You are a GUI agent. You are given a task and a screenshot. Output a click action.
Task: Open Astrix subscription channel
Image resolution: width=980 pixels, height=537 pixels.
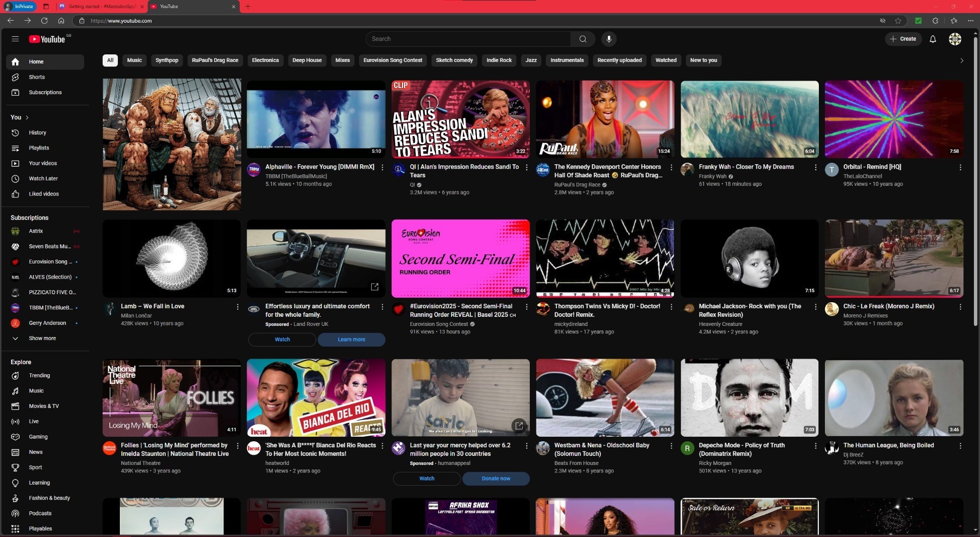45,231
